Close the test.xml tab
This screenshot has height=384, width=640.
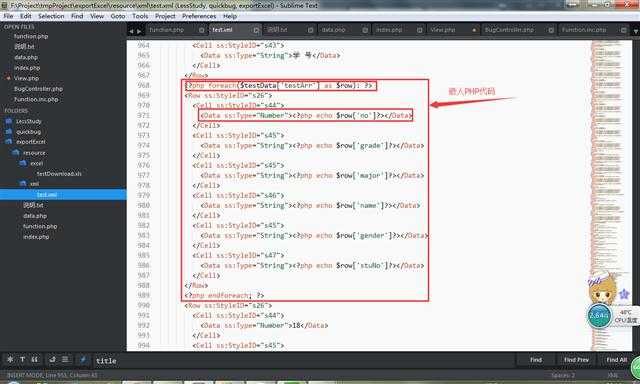[x=256, y=30]
